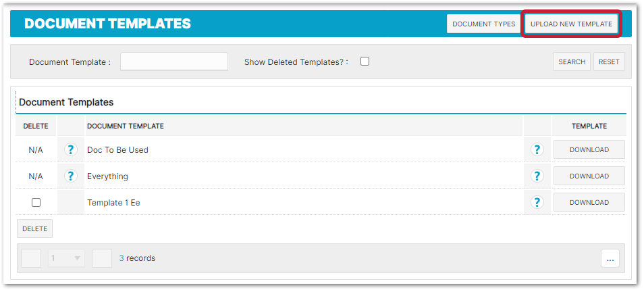Click the Delete button below the table
This screenshot has height=290, width=644.
tap(34, 228)
